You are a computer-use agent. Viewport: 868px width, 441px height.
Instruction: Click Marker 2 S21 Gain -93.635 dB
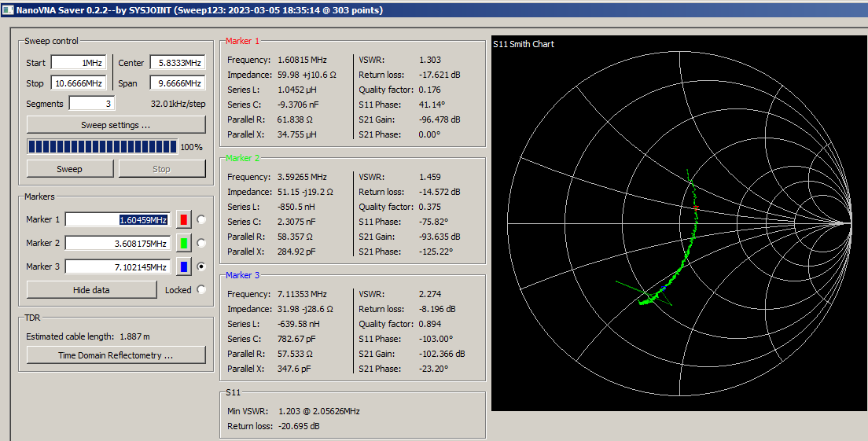click(440, 237)
